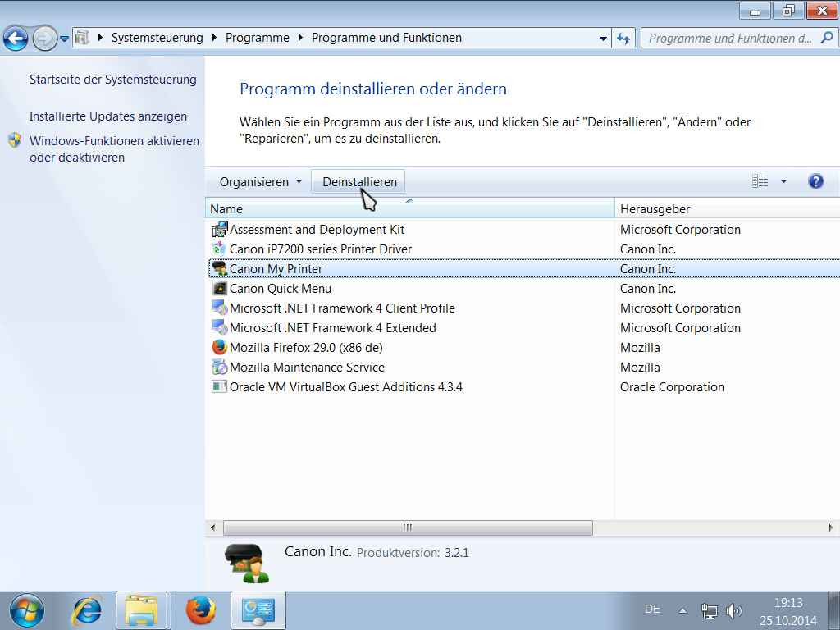Select the Canon Quick Menu entry
The image size is (840, 630).
[x=281, y=289]
